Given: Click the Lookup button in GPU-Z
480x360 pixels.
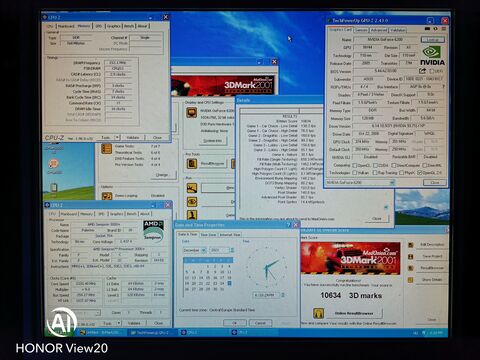Looking at the screenshot, I should (433, 40).
